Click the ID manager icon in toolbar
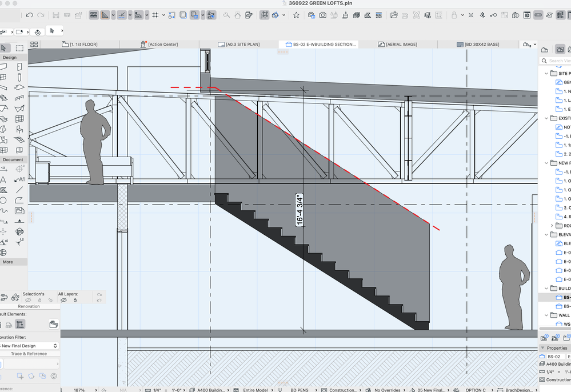 pyautogui.click(x=526, y=15)
